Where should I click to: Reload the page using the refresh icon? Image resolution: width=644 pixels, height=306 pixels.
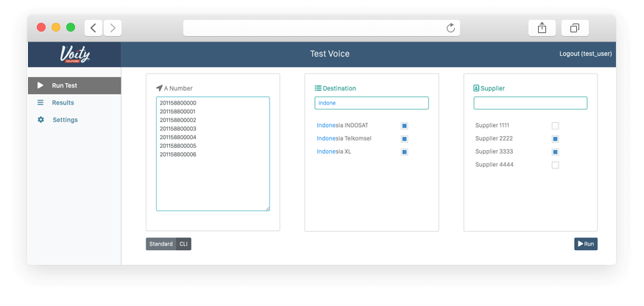tap(450, 28)
